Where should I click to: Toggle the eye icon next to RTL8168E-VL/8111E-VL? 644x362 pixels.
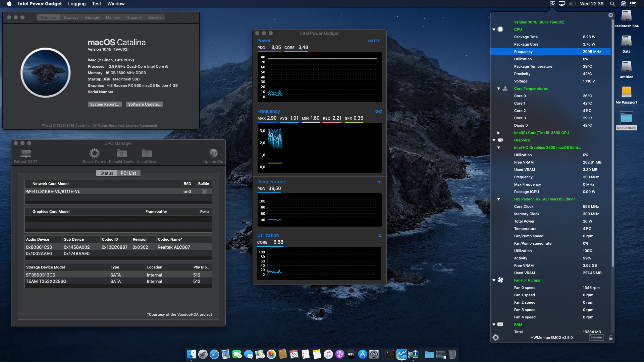pyautogui.click(x=29, y=191)
